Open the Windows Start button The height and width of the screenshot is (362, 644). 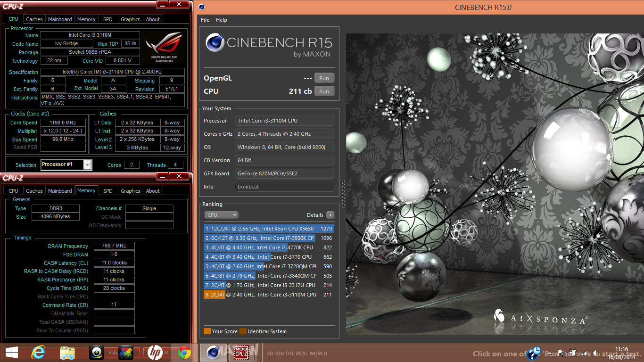coord(12,352)
